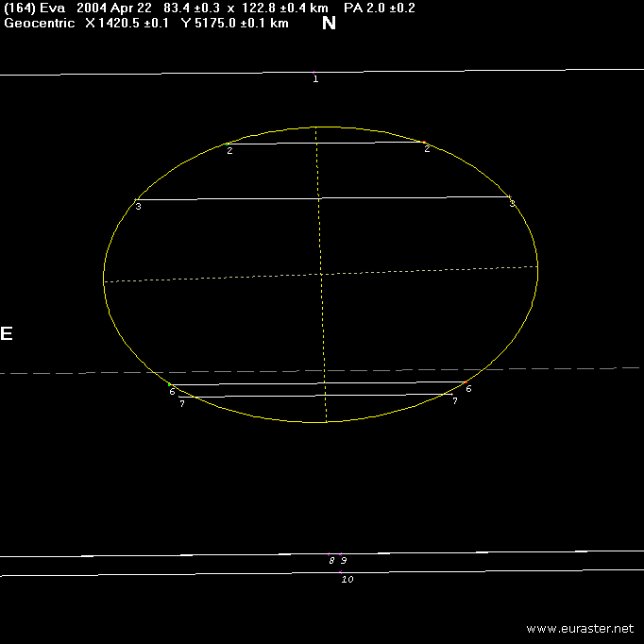Click the "(164) Eva" title text

tap(35, 8)
